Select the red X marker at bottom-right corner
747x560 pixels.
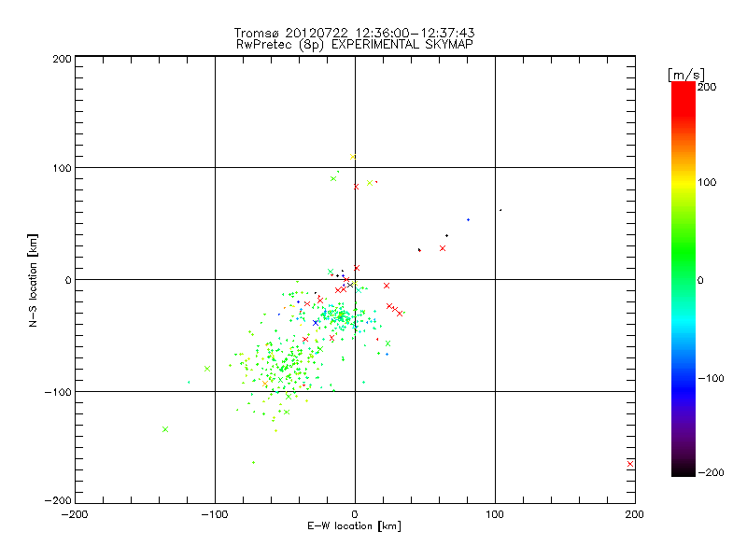[630, 464]
